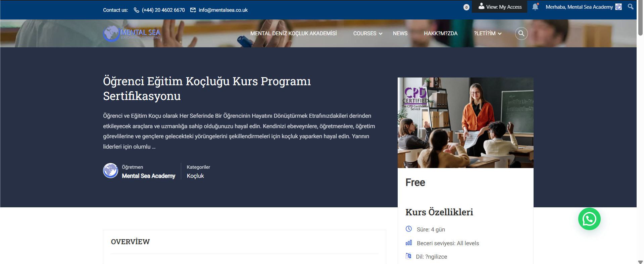Open MENTAL DENİZ KOÇLUK AKADEMİSİ menu item

coord(294,33)
